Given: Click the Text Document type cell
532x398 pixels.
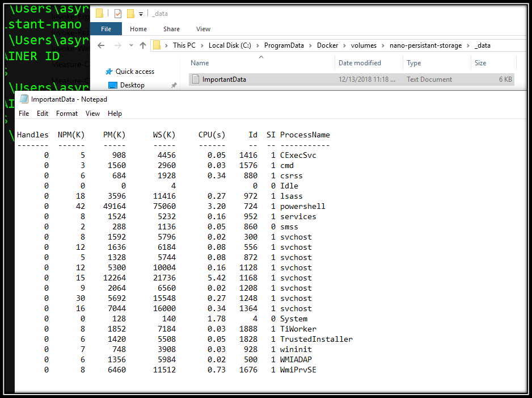Looking at the screenshot, I should (429, 79).
